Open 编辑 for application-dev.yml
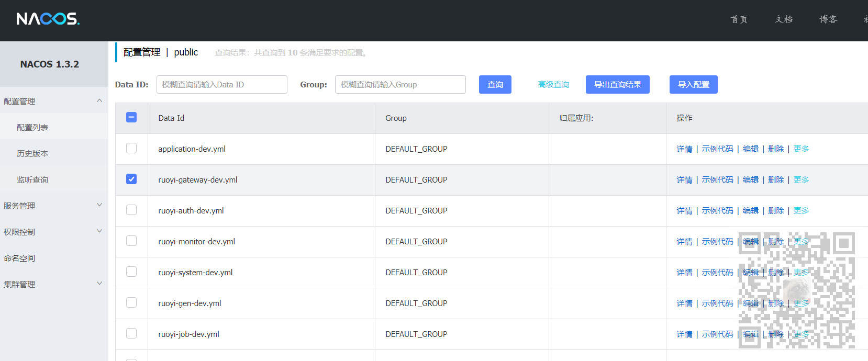 coord(751,149)
